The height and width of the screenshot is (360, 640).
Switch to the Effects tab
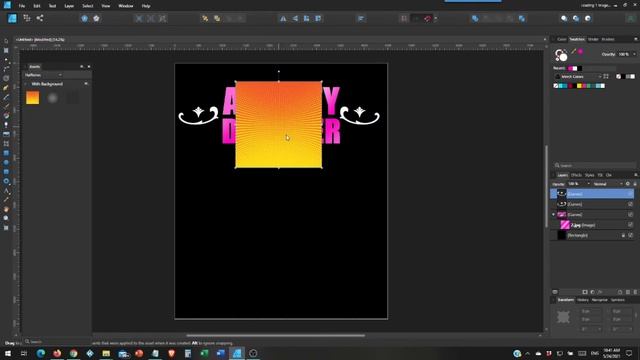(576, 175)
